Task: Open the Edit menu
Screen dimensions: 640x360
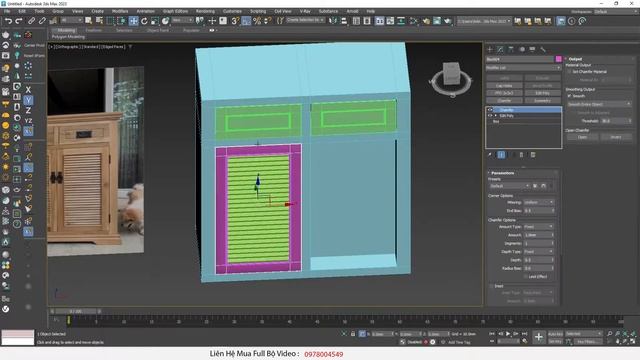Action: [22, 11]
